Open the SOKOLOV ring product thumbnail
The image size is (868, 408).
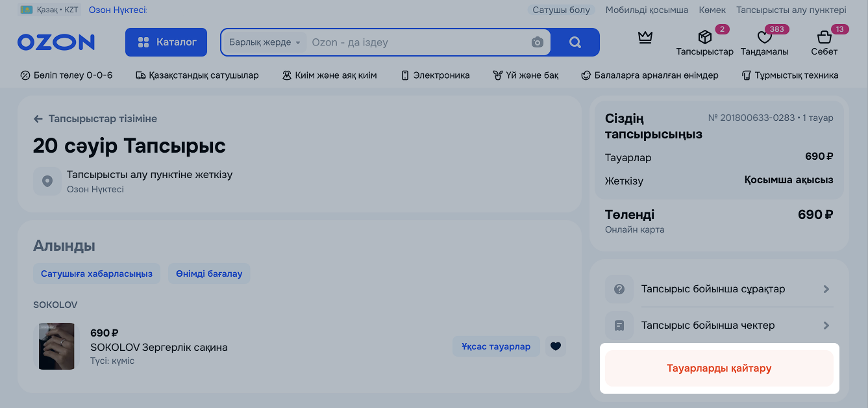(56, 346)
